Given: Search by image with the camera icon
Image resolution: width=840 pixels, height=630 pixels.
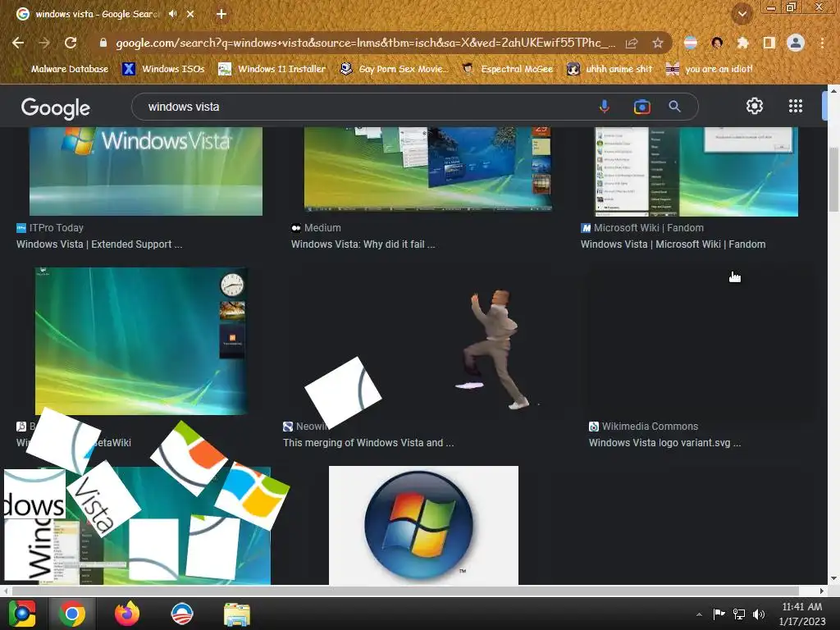Looking at the screenshot, I should [641, 107].
